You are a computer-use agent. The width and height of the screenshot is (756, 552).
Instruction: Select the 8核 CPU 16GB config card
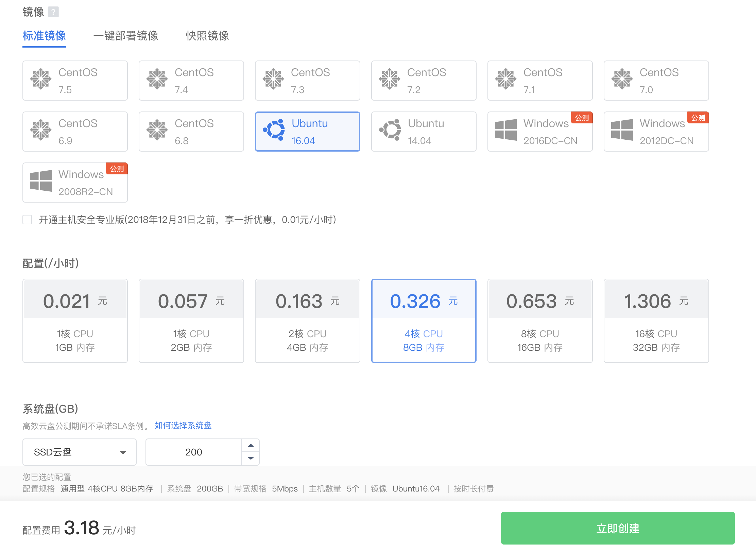point(540,321)
